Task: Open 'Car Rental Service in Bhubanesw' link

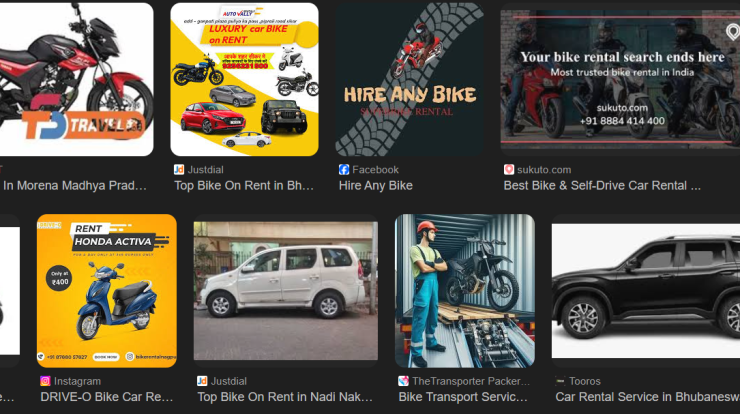Action: pyautogui.click(x=648, y=397)
